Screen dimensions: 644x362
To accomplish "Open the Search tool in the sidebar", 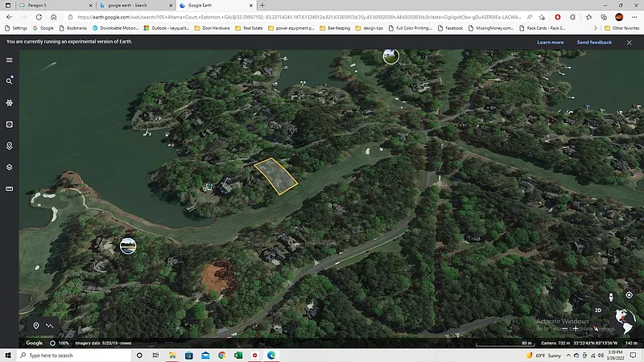I will 10,81.
